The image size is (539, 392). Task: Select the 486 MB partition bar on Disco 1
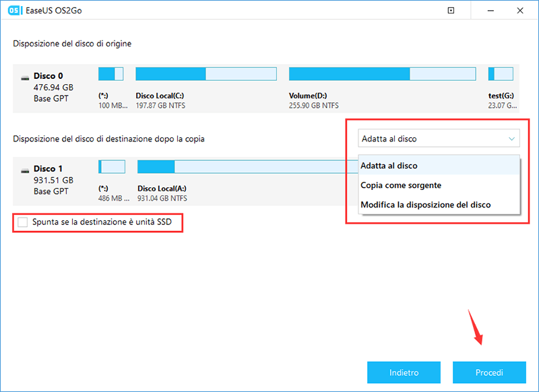112,166
